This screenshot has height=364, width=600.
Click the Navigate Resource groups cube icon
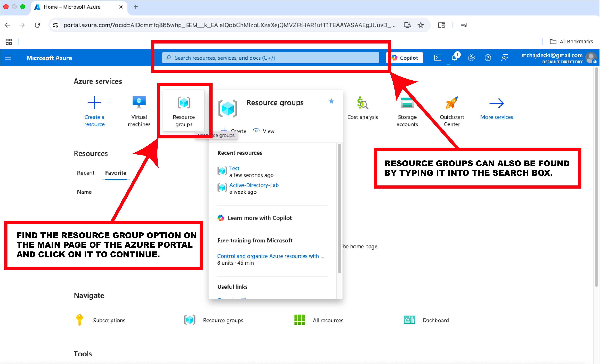[190, 320]
